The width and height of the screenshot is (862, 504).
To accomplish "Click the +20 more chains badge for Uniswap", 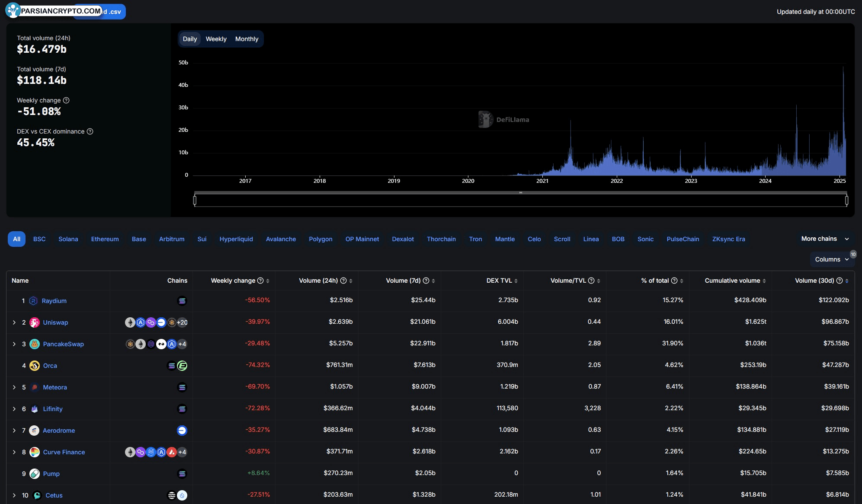I will 182,322.
